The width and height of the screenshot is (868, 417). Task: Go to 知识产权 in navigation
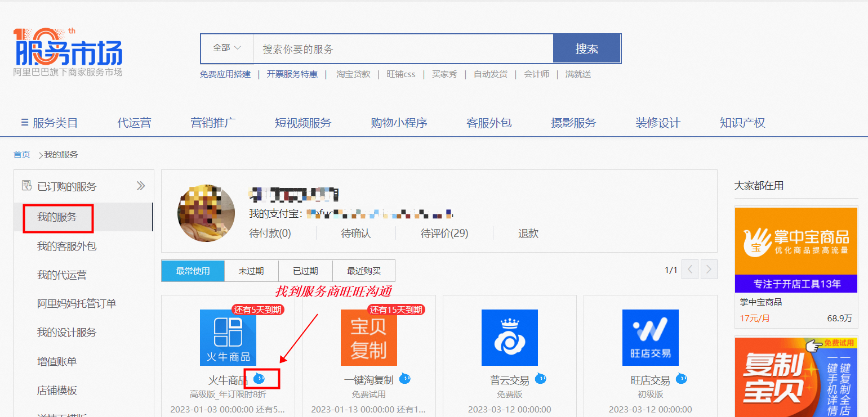(742, 123)
